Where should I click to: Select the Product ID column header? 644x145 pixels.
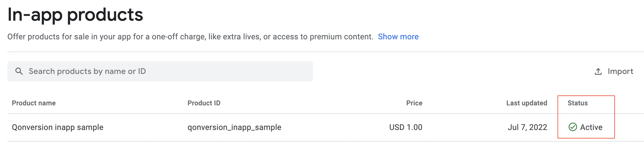coord(204,103)
